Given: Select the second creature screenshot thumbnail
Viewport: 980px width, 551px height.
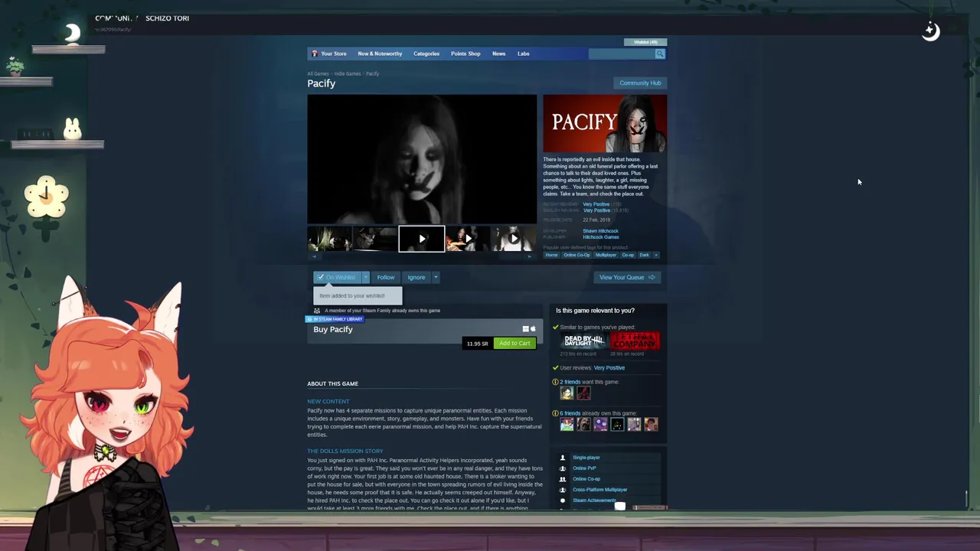Looking at the screenshot, I should 375,239.
